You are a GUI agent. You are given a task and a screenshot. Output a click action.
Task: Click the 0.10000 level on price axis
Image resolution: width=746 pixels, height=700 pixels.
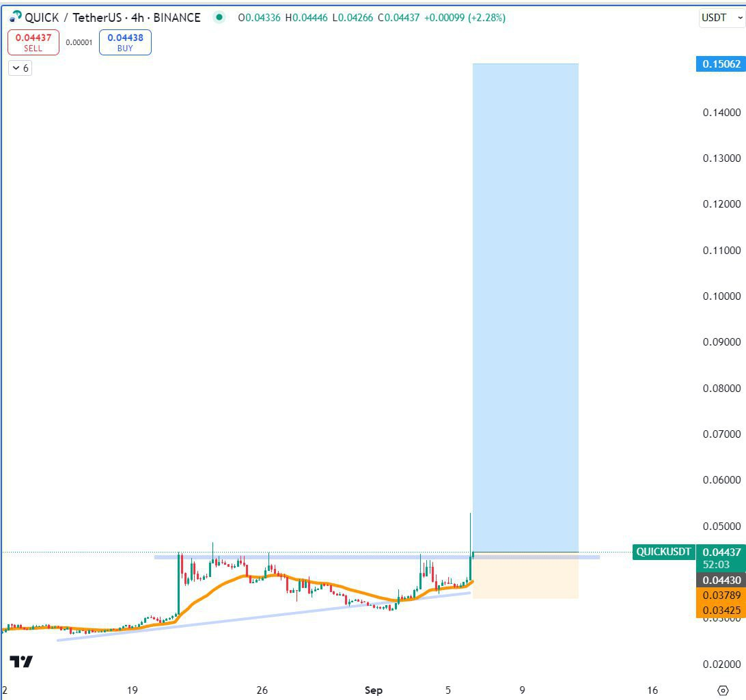721,296
